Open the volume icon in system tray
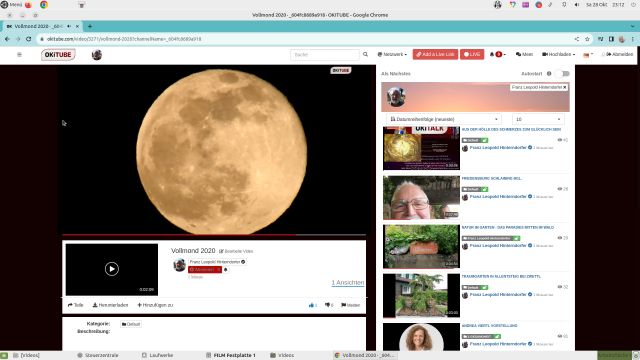Image resolution: width=640 pixels, height=360 pixels. [577, 5]
